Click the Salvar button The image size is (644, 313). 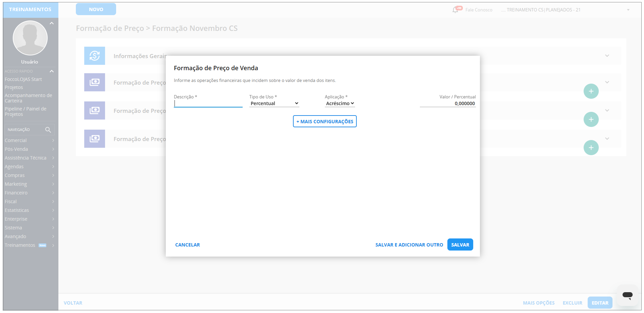click(x=460, y=245)
